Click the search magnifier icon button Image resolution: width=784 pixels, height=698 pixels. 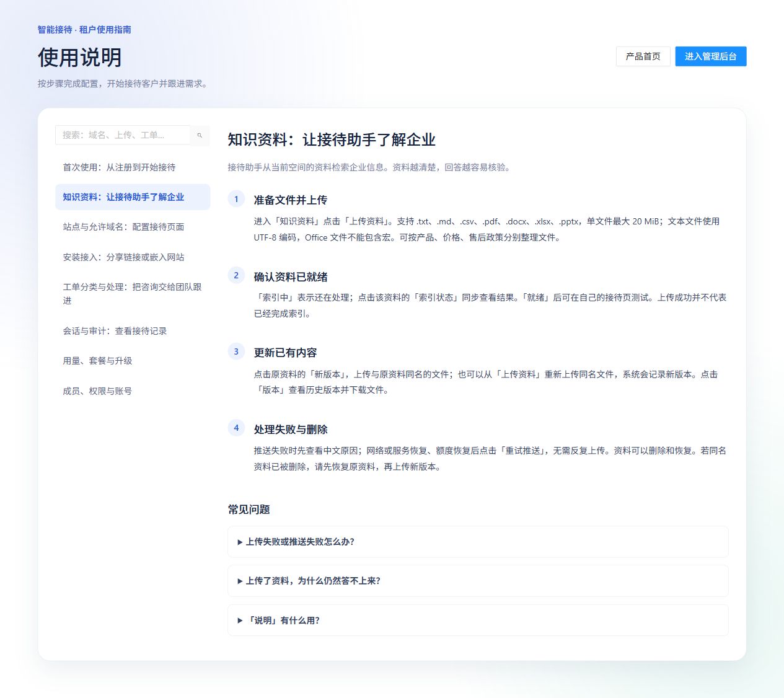click(x=200, y=135)
